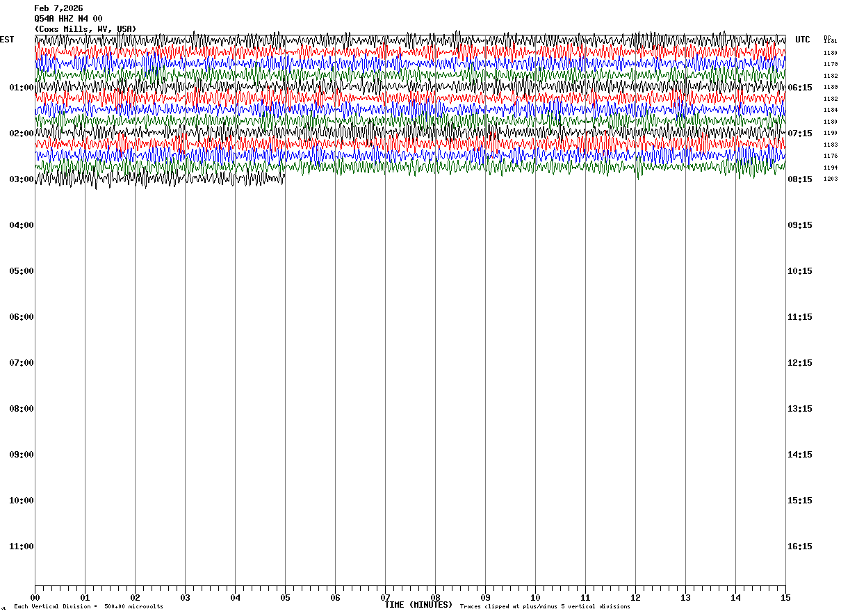Click the UTC time label '07:15'
This screenshot has height=616, width=841.
click(x=800, y=133)
